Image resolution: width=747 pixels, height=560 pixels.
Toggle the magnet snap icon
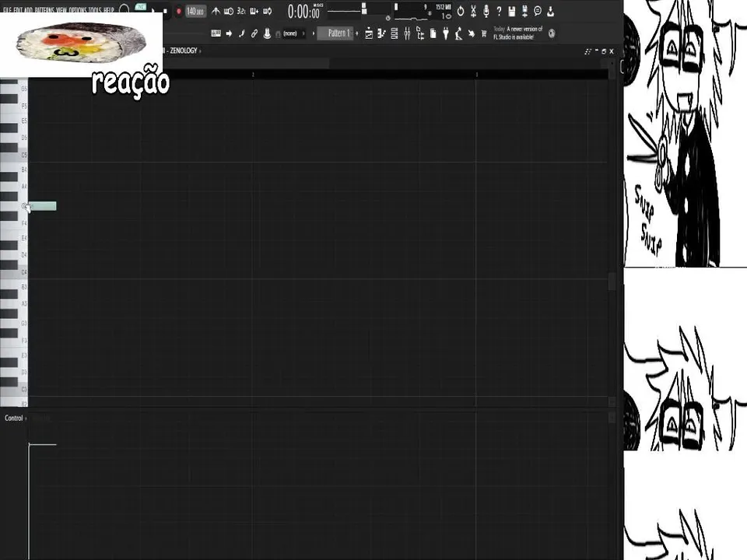[279, 33]
